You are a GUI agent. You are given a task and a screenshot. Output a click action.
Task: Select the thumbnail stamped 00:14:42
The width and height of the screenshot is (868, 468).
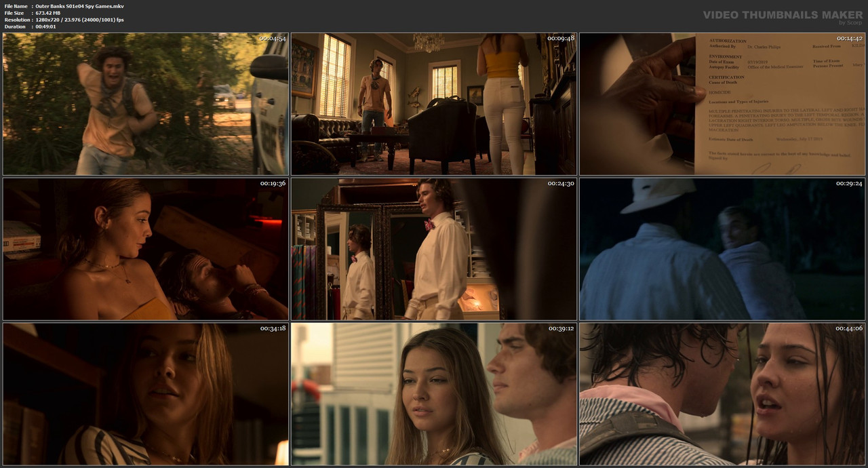(x=722, y=104)
